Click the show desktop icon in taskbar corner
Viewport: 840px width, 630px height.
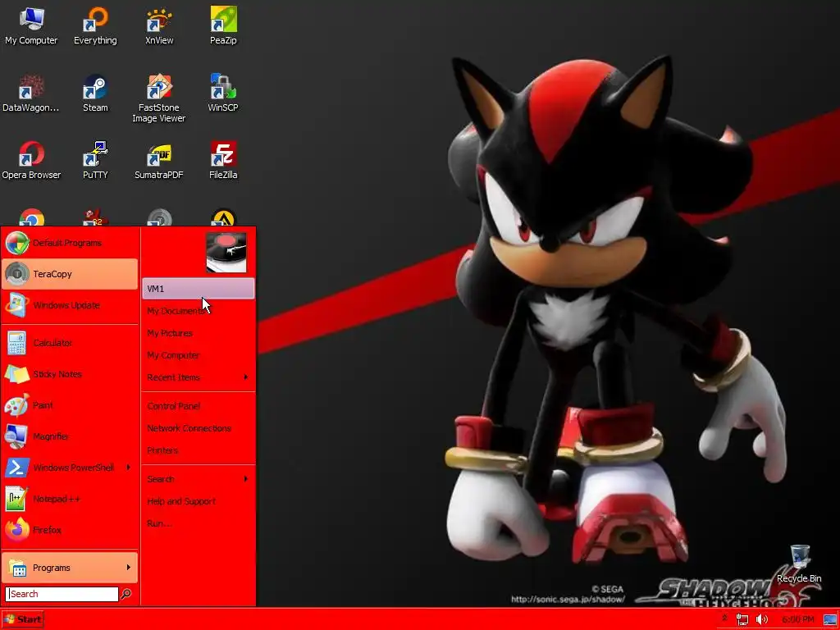point(830,620)
